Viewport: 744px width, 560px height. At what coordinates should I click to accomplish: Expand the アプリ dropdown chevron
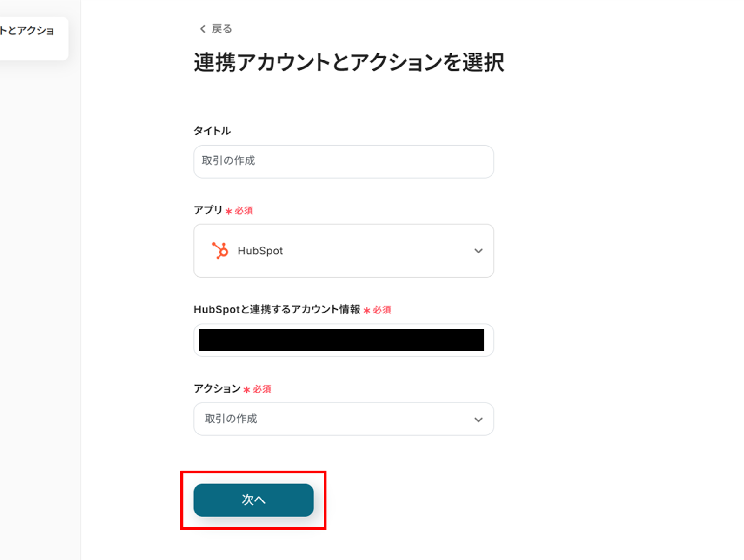coord(478,251)
